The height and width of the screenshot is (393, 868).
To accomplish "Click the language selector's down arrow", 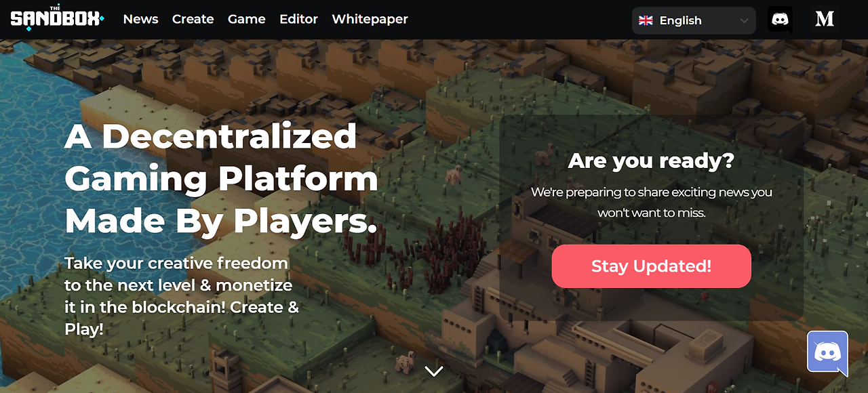I will pyautogui.click(x=744, y=21).
